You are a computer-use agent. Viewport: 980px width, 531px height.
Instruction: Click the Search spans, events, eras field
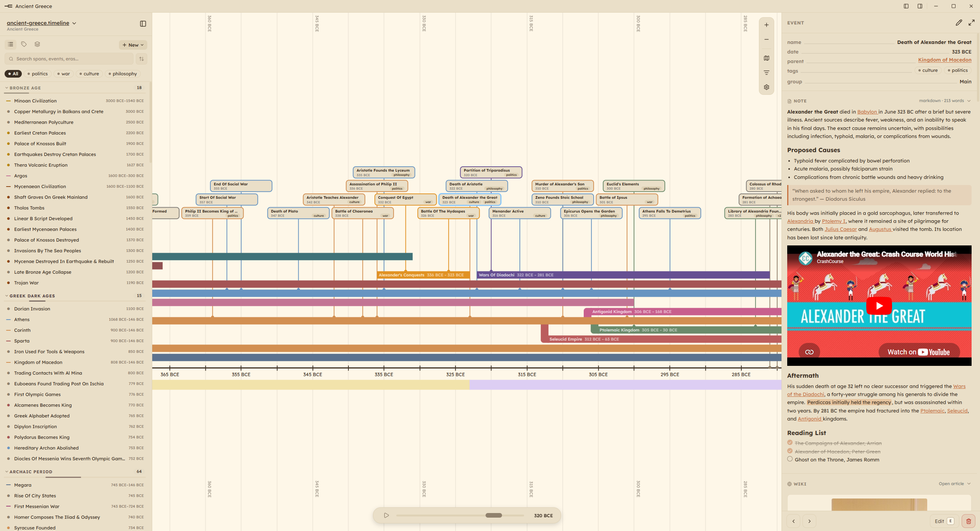point(69,59)
